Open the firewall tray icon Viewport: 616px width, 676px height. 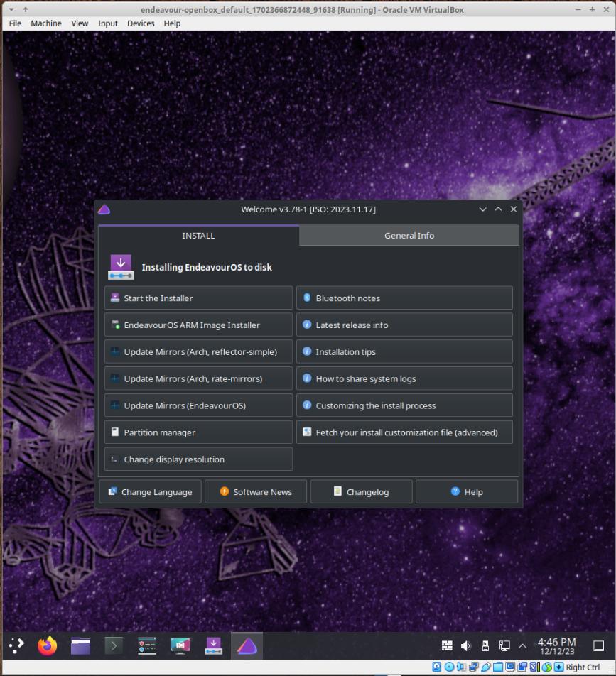pos(447,645)
